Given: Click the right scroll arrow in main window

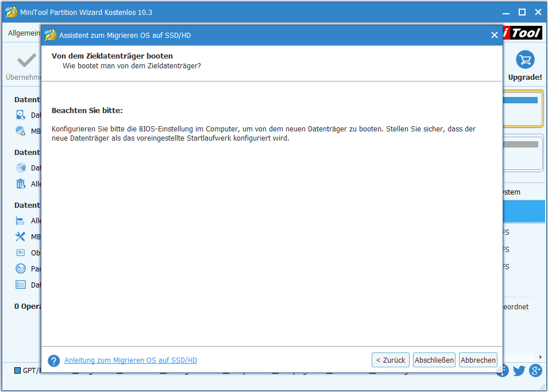Looking at the screenshot, I should pyautogui.click(x=541, y=357).
